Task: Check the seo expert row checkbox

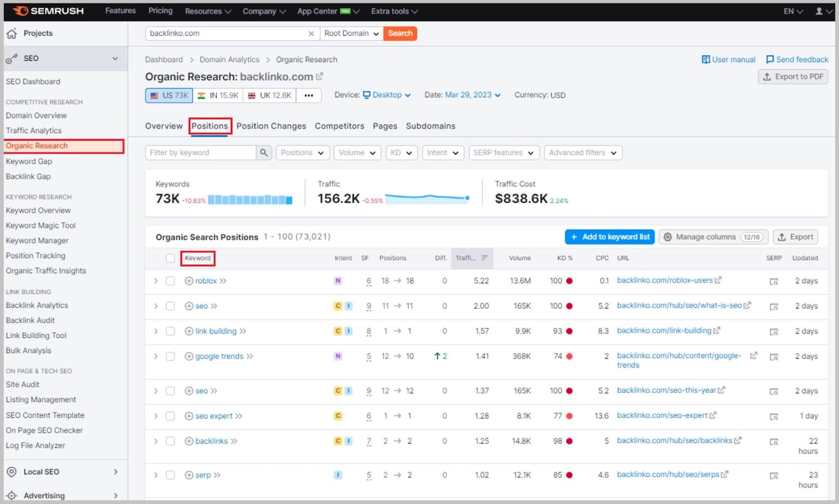Action: pos(170,416)
